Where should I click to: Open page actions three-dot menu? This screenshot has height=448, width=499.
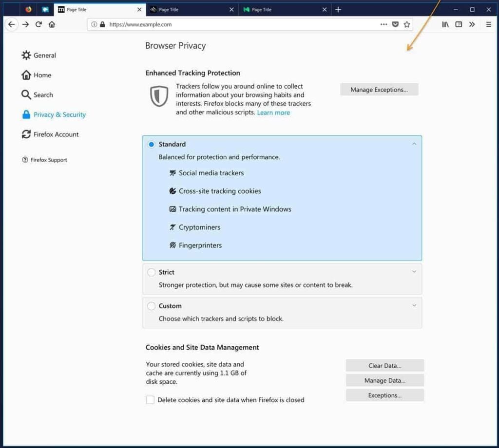coord(384,24)
